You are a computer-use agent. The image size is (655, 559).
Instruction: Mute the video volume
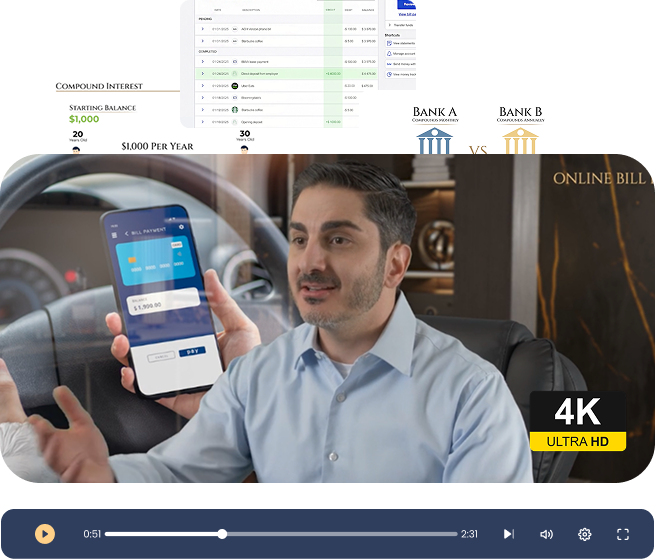coord(546,534)
